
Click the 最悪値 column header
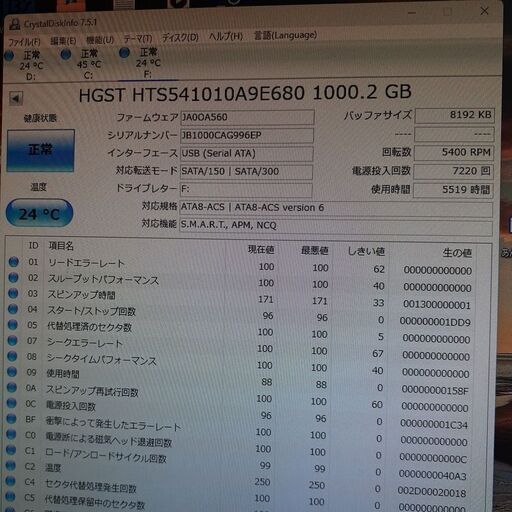click(314, 251)
